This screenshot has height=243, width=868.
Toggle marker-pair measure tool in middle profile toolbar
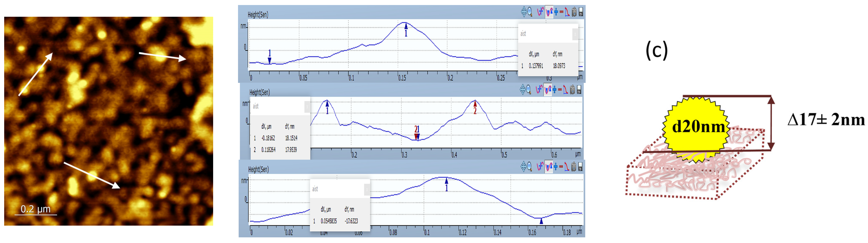[x=548, y=90]
